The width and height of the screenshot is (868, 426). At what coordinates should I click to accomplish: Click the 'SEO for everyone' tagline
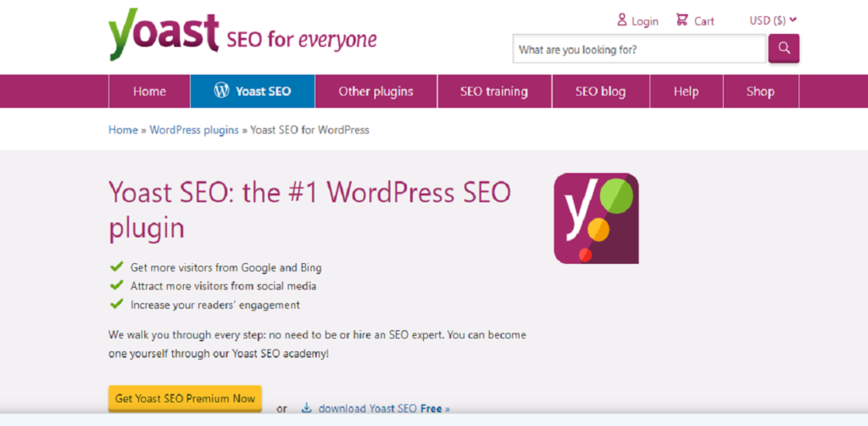point(302,39)
